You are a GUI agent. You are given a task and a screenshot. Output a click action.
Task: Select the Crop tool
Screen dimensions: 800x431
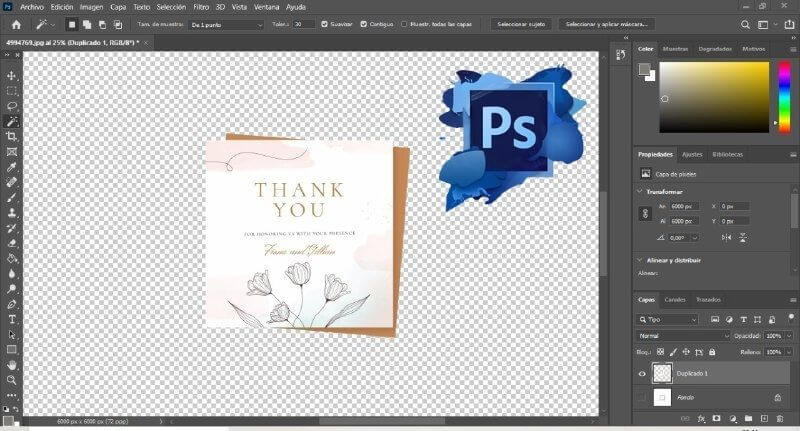pyautogui.click(x=12, y=136)
